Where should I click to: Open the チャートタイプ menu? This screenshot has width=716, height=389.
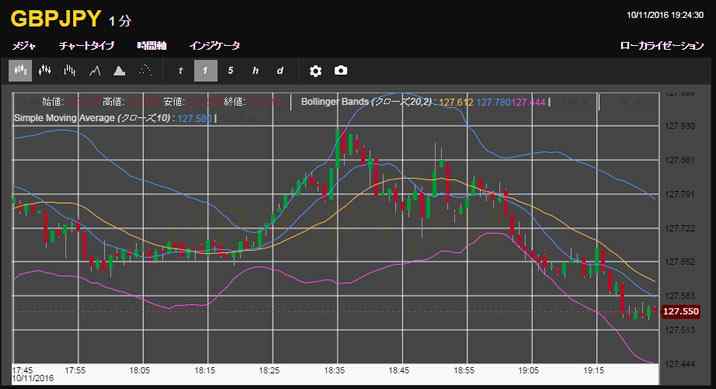tap(86, 46)
